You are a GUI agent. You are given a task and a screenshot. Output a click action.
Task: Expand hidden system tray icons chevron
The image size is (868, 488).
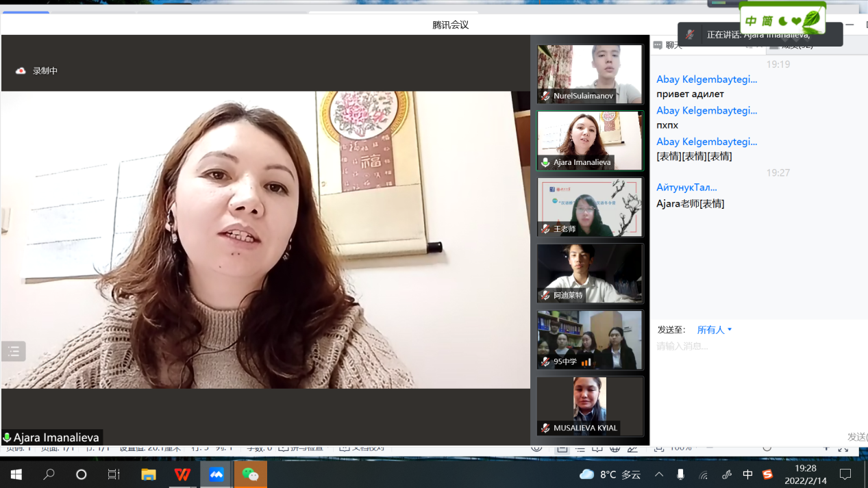point(659,474)
